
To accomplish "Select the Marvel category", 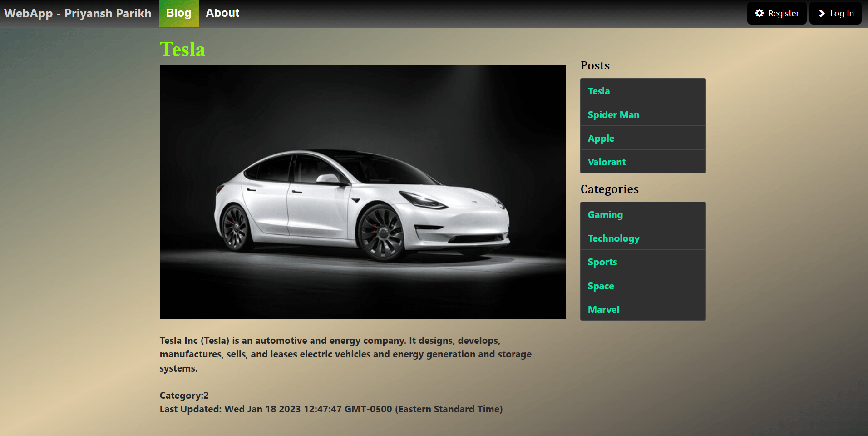I will click(643, 309).
